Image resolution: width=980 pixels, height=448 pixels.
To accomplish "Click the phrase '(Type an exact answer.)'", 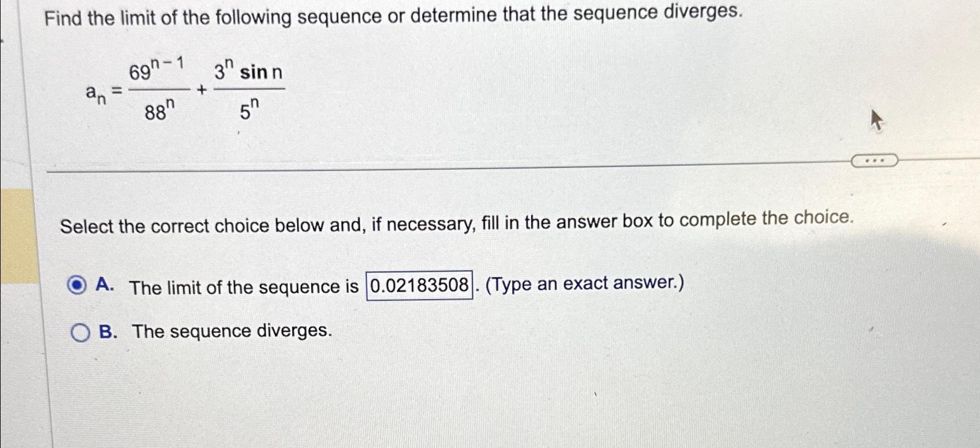I will (584, 284).
